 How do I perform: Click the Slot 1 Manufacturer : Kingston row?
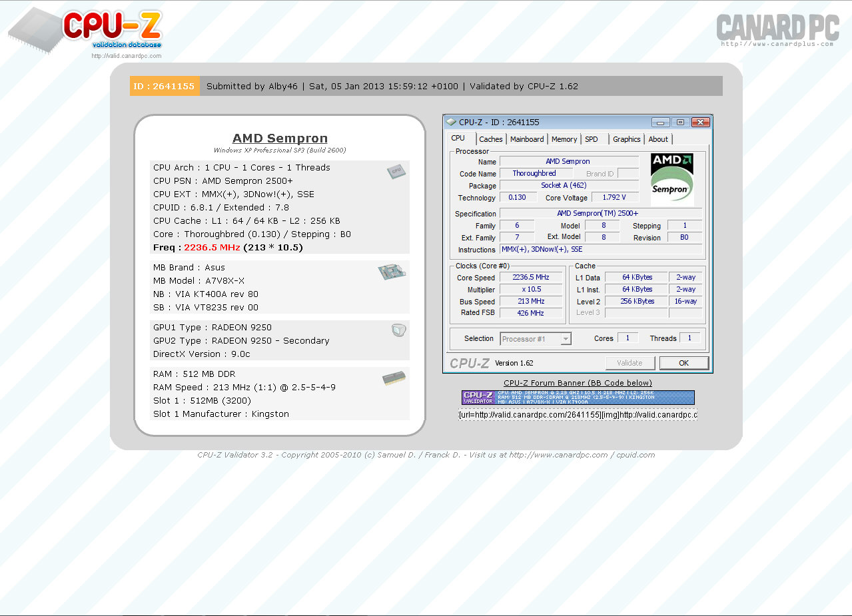(x=280, y=414)
